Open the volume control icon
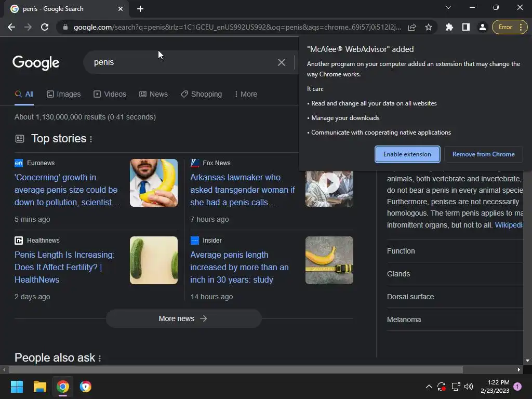The height and width of the screenshot is (399, 532). pyautogui.click(x=469, y=387)
